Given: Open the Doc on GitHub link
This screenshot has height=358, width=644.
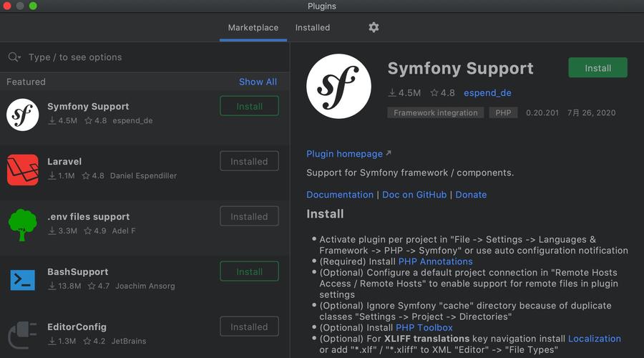Looking at the screenshot, I should pos(414,195).
